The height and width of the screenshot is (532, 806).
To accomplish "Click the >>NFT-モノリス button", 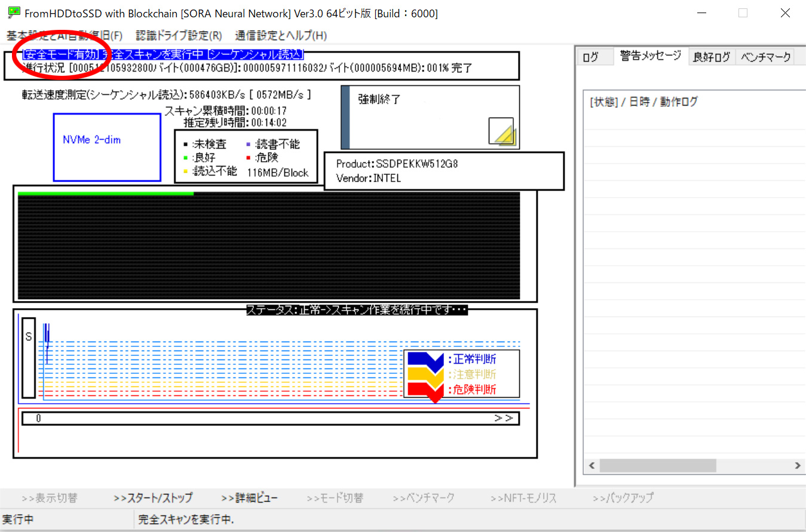I will click(x=523, y=497).
